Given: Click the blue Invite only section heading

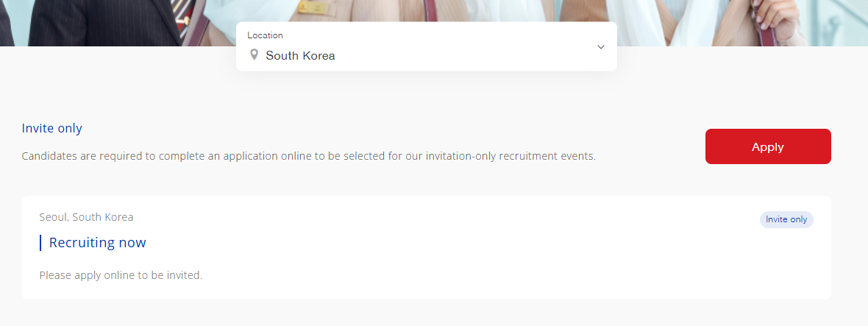Looking at the screenshot, I should (52, 128).
